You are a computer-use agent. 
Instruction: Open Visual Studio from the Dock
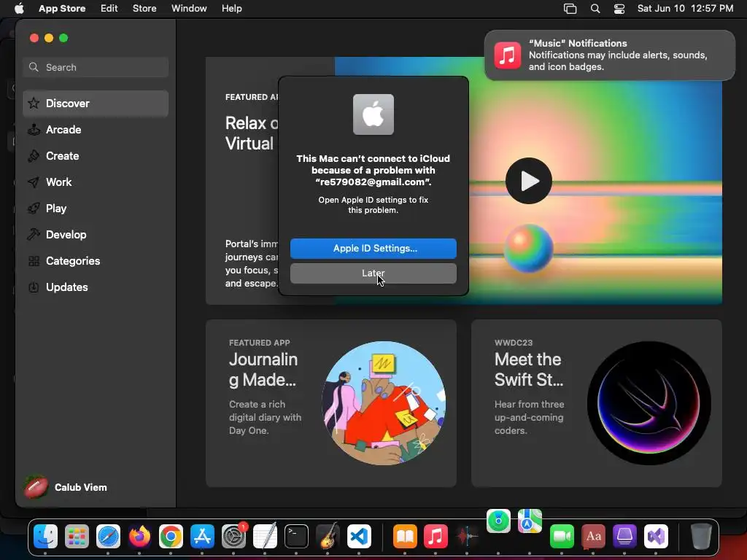(x=656, y=536)
